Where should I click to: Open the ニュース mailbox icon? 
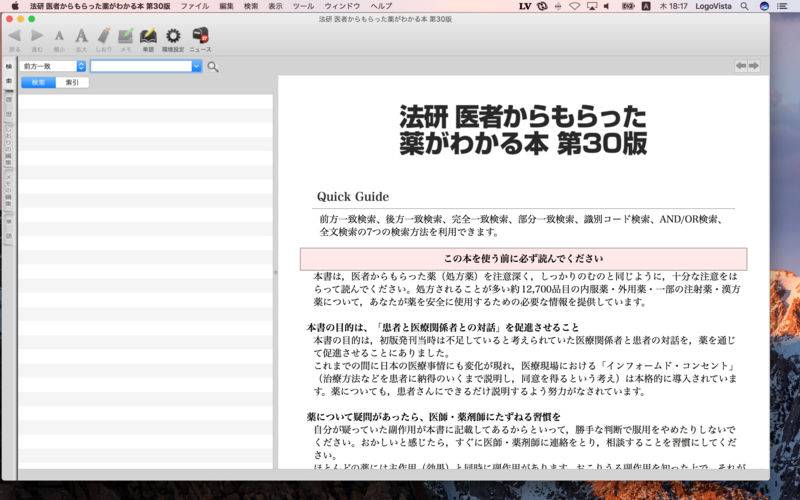tap(200, 36)
